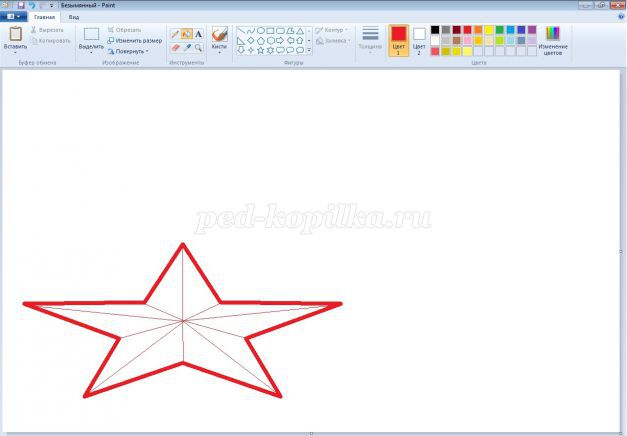
Task: Expand the Select (Выделить) dropdown arrow
Action: tap(91, 53)
